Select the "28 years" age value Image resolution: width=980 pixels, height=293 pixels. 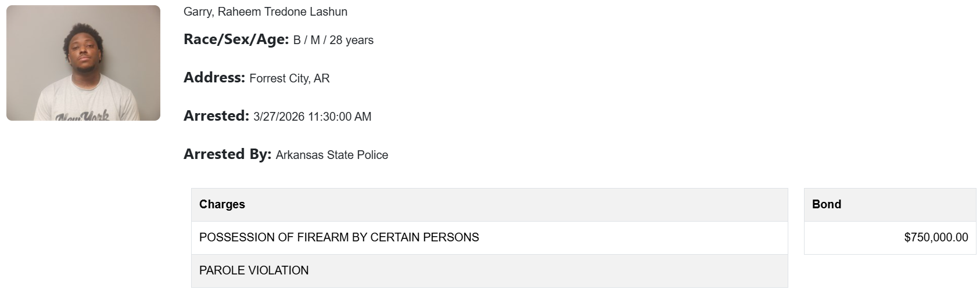[x=351, y=40]
